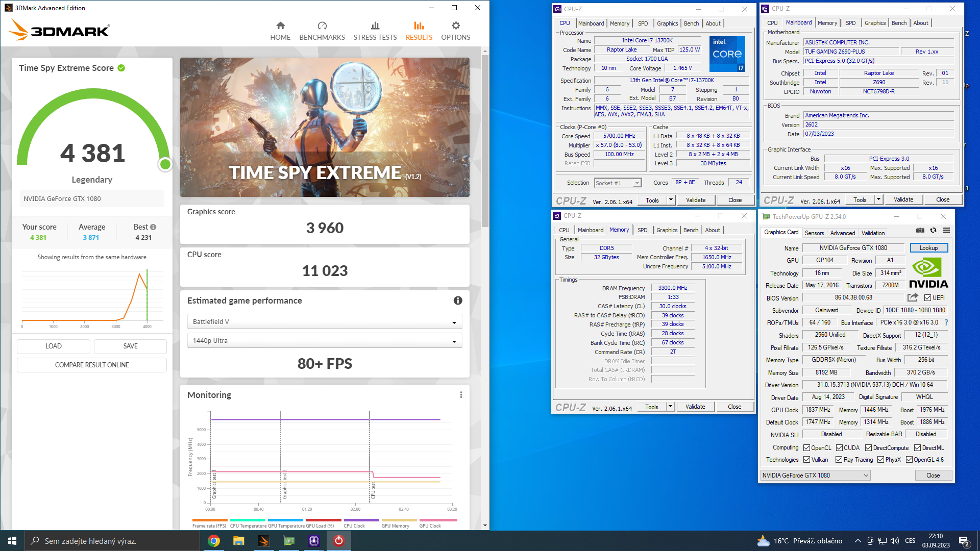The height and width of the screenshot is (551, 980).
Task: Open the RESULTS section icon
Action: [419, 26]
